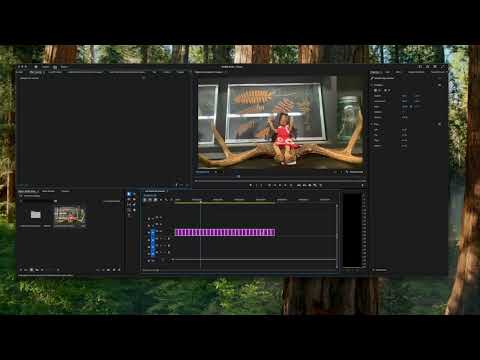Click the timeline vertical scrollbar
This screenshot has width=480, height=360.
[337, 236]
